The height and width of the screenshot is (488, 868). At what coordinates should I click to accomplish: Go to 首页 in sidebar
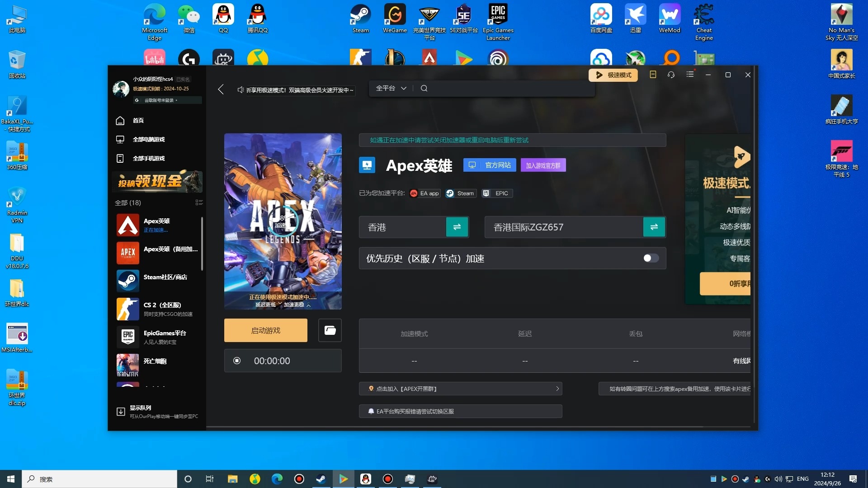138,121
